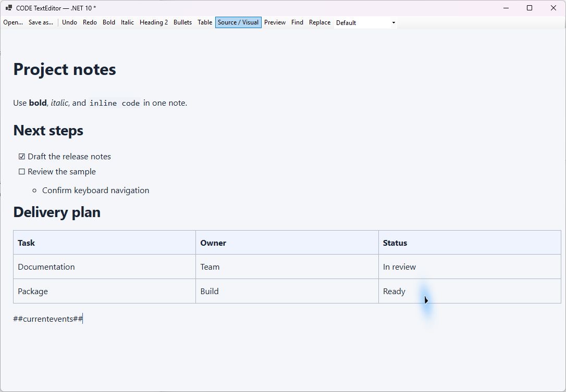Click the In review status cell
This screenshot has width=566, height=392.
click(470, 267)
